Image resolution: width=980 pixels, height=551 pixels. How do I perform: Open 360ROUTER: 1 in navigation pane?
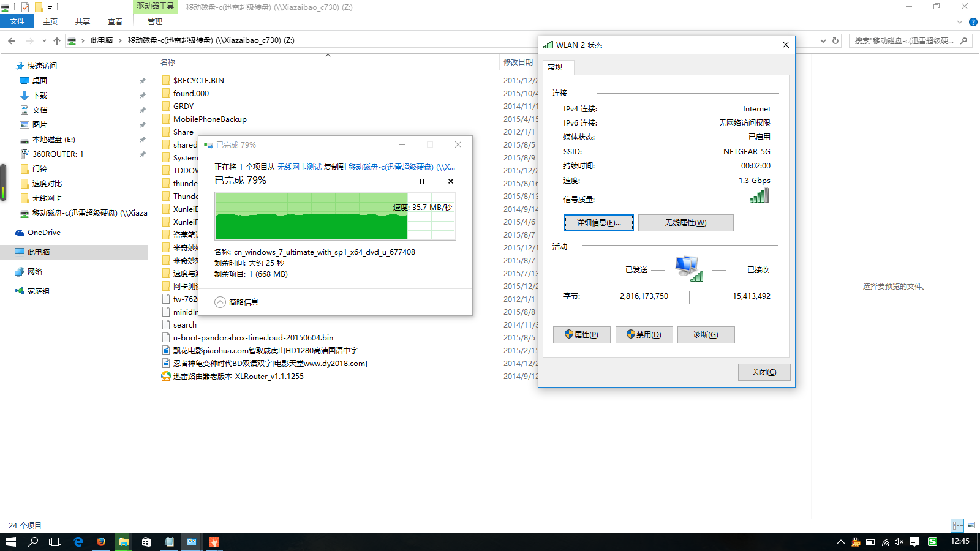[58, 154]
